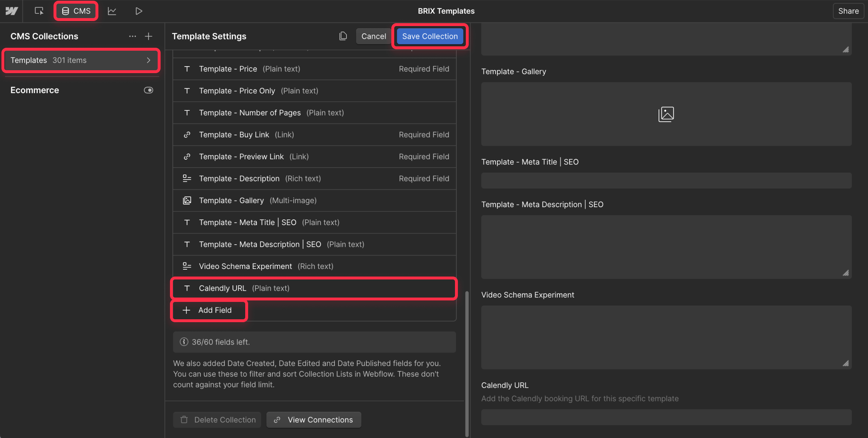This screenshot has height=438, width=868.
Task: Click the preview play icon
Action: pos(139,11)
